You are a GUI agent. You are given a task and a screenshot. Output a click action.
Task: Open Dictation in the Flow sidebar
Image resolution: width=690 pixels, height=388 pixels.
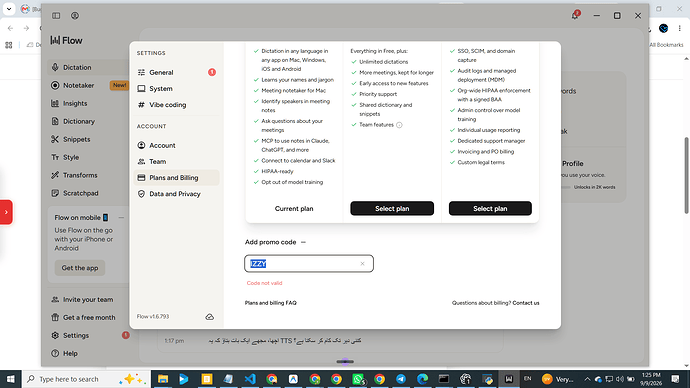tap(88, 67)
